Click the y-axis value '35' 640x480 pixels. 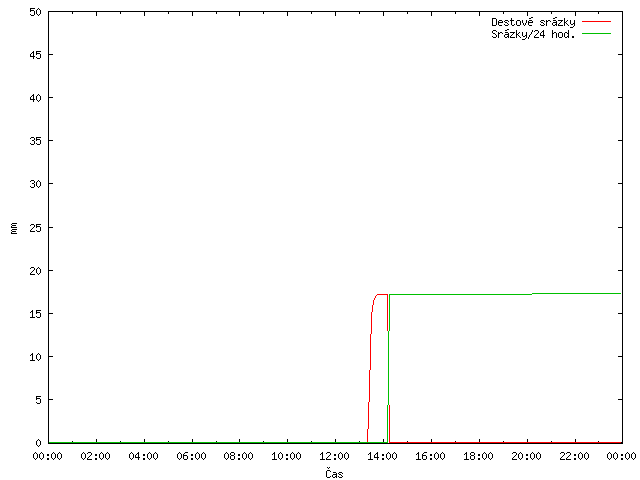(36, 141)
